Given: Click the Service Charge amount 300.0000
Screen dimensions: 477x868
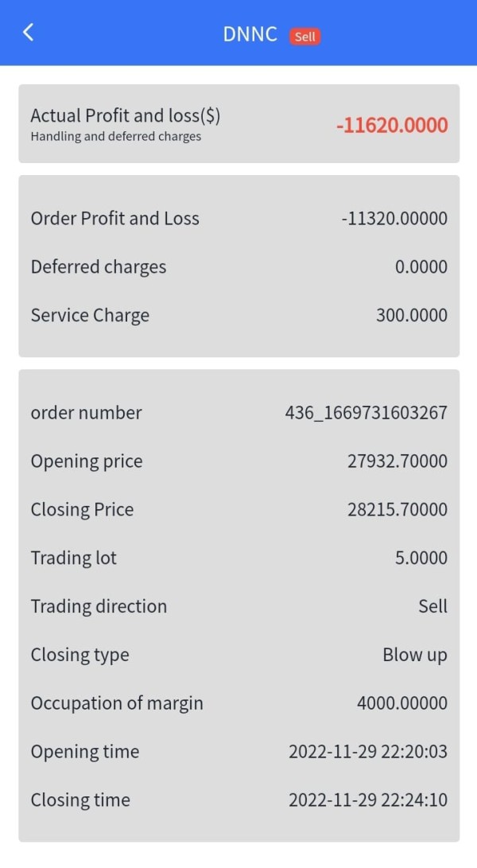Looking at the screenshot, I should click(x=411, y=315).
